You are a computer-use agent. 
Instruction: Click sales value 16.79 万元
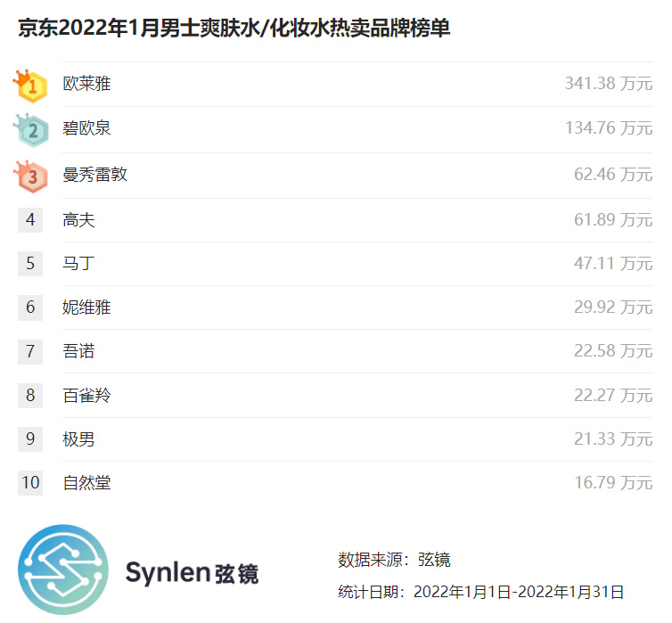[x=613, y=483]
